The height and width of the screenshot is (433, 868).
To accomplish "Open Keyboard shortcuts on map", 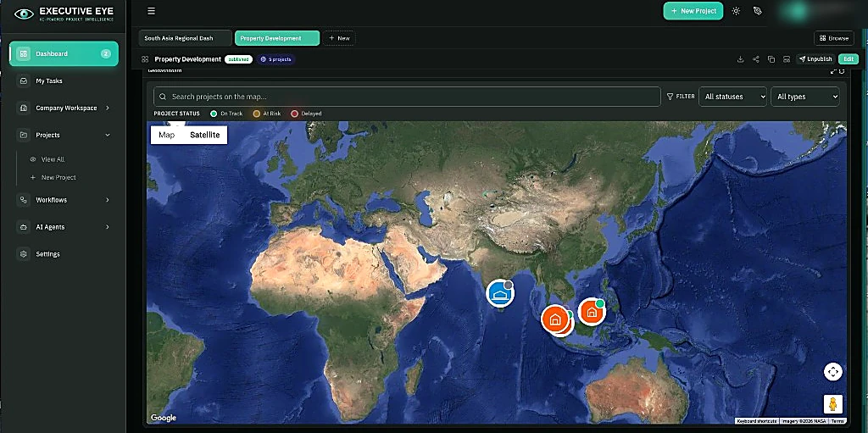I will click(757, 421).
